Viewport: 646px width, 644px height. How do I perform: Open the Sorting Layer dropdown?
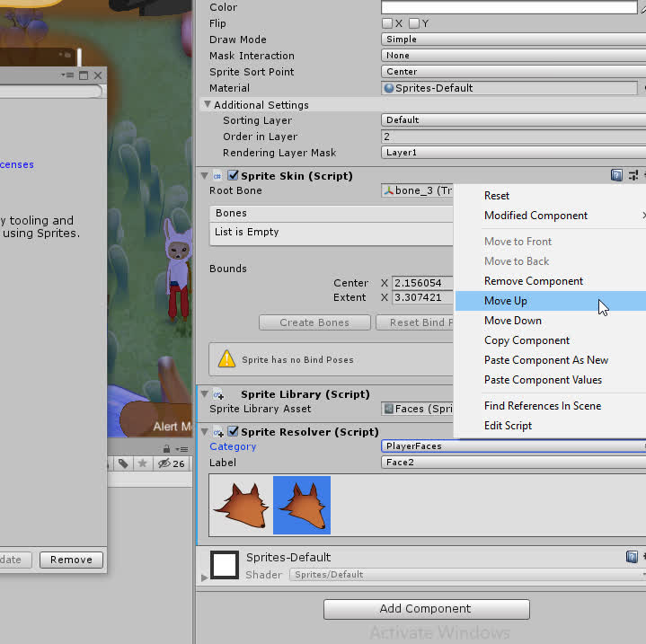pos(513,119)
